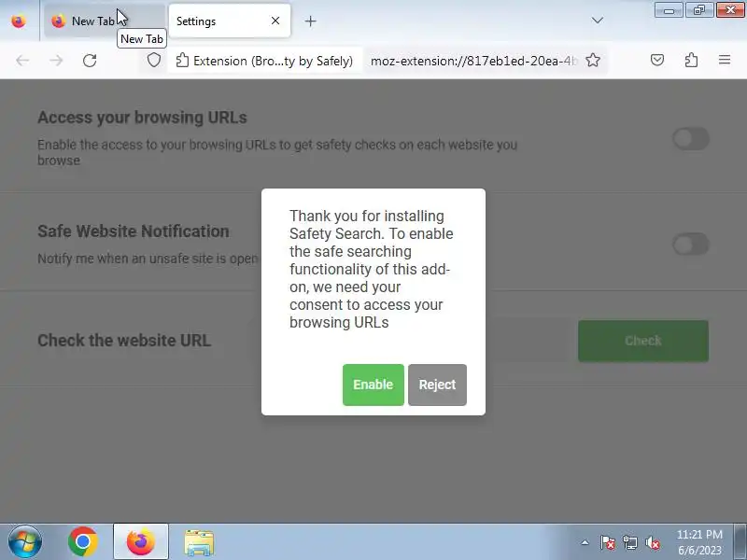Toggle Safe Website Notification switch
The image size is (747, 560).
pos(691,245)
